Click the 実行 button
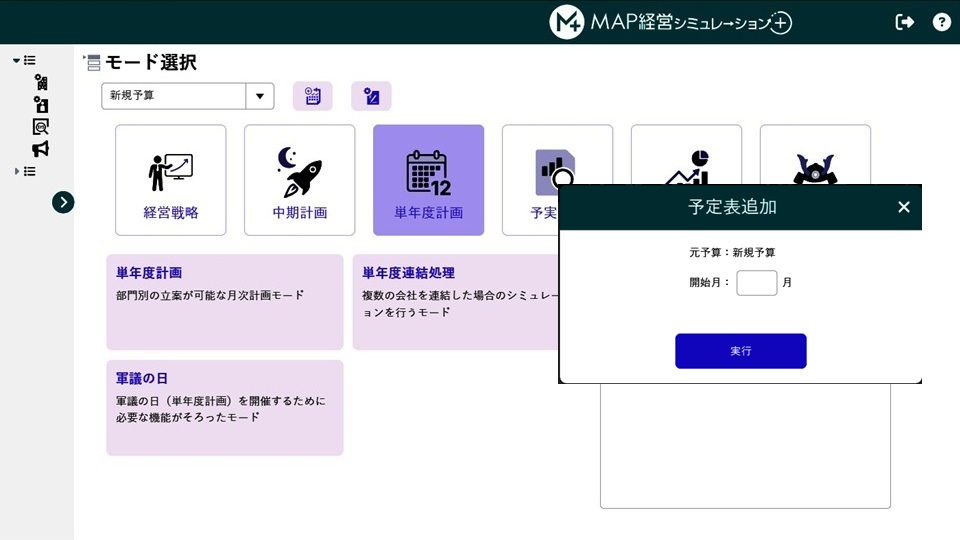Image resolution: width=960 pixels, height=540 pixels. [x=740, y=351]
